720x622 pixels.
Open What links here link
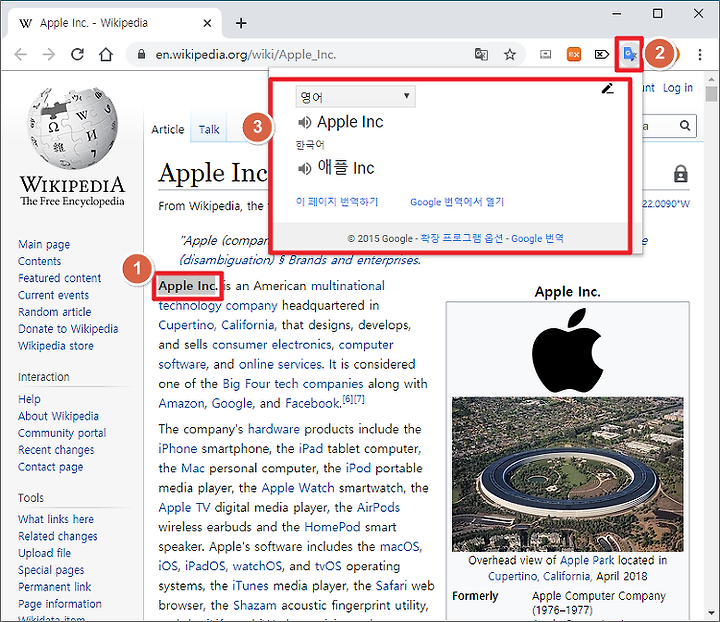[56, 519]
